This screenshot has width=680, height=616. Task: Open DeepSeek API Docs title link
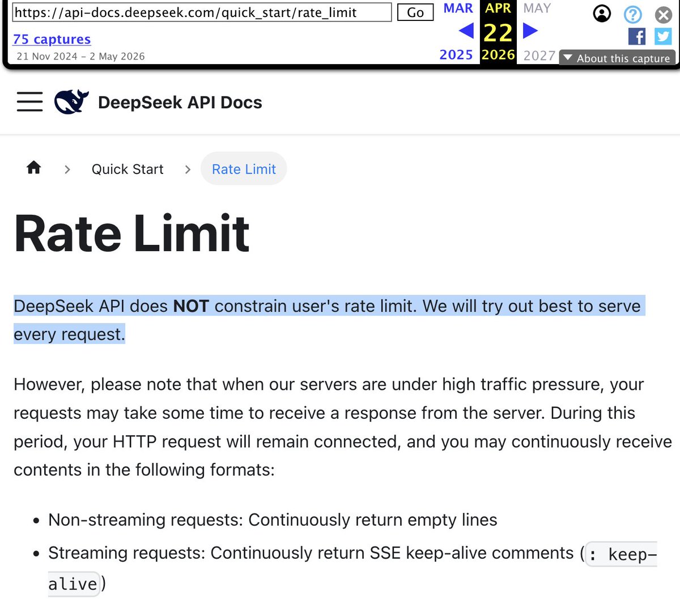click(x=180, y=103)
